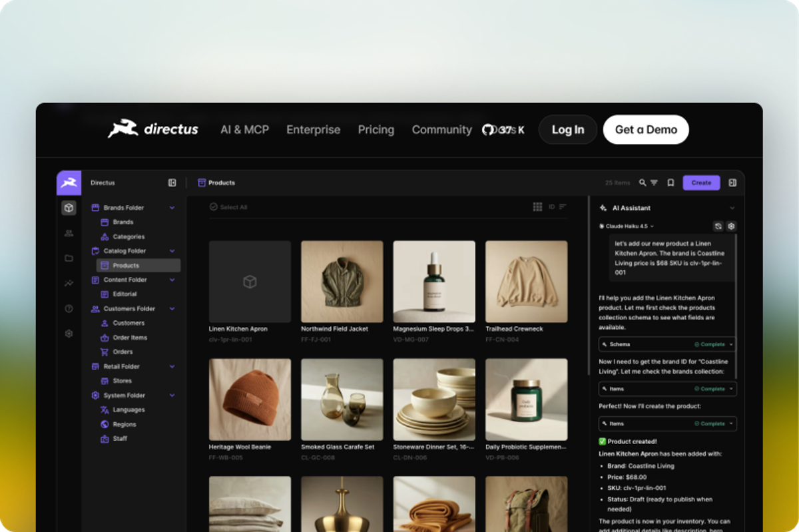
Task: Open the Claude Haiku 4.5 model dropdown
Action: (x=627, y=226)
